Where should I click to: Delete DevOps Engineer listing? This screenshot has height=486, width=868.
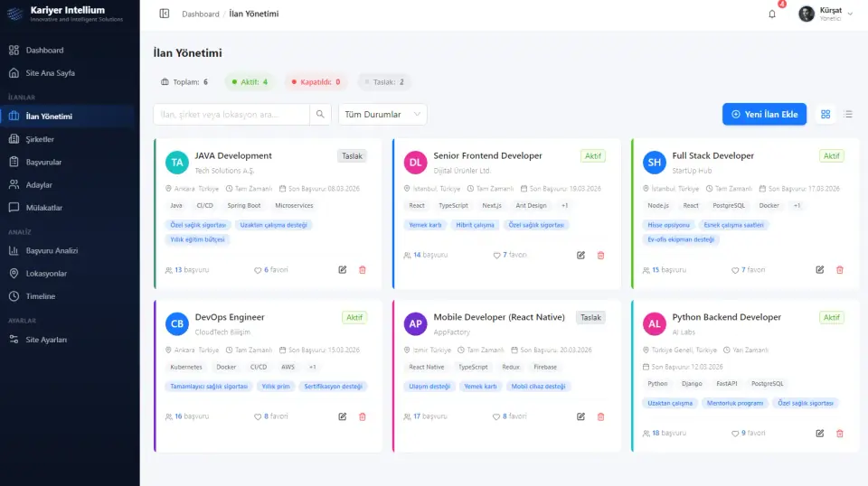[363, 416]
